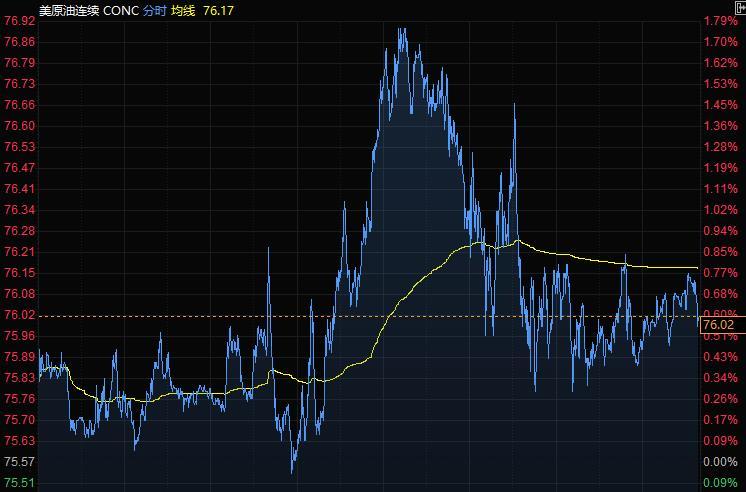Click the green 0.09% axis label
The width and height of the screenshot is (746, 492).
720,483
